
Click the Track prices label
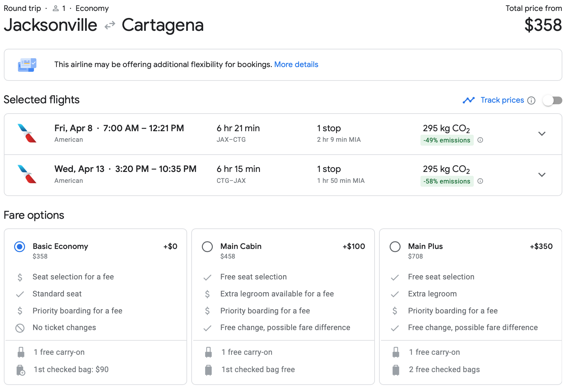click(502, 100)
